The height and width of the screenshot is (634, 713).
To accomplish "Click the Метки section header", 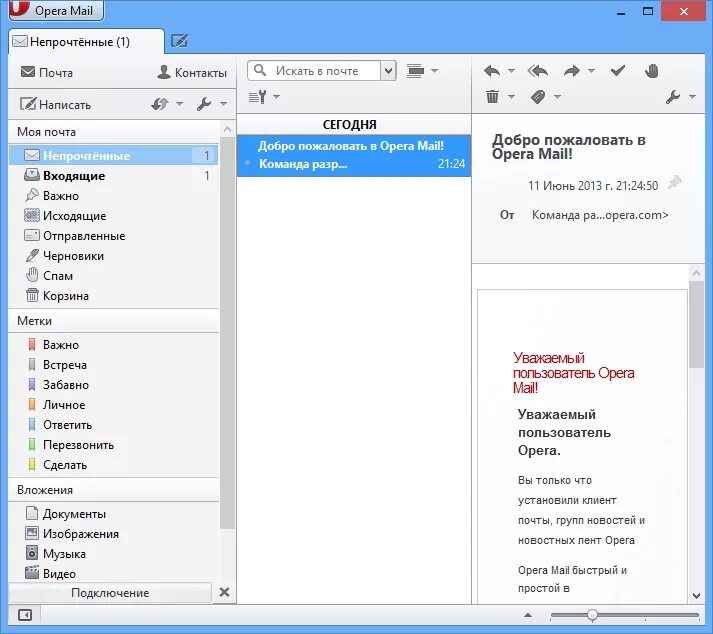I will pos(113,321).
